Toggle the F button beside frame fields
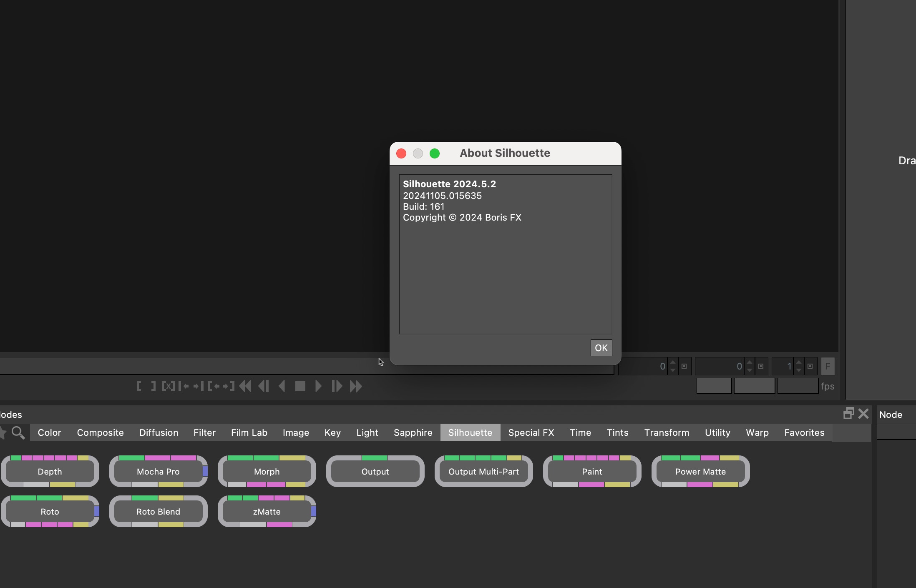Viewport: 916px width, 588px height. (x=828, y=366)
